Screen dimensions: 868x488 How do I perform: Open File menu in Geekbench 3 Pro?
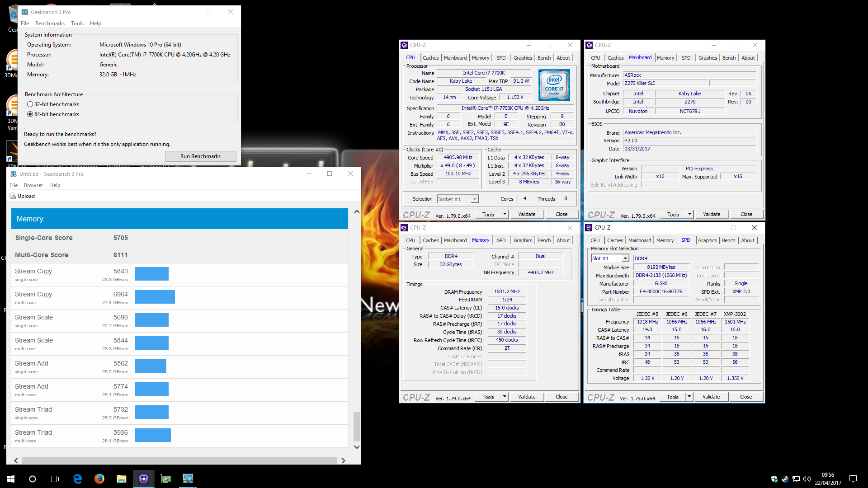[x=25, y=23]
